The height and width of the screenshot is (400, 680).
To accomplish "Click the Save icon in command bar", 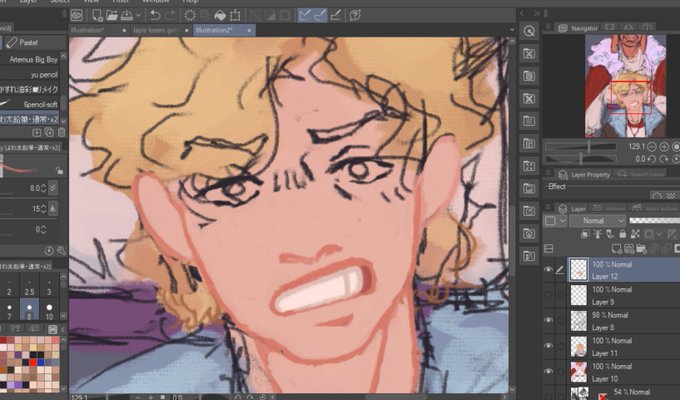I will click(x=127, y=16).
